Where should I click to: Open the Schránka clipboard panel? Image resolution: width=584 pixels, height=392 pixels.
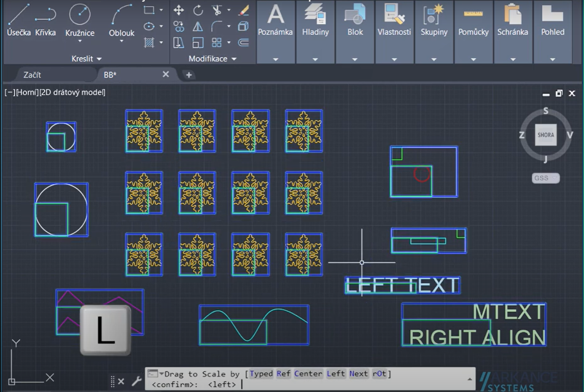[x=513, y=32]
